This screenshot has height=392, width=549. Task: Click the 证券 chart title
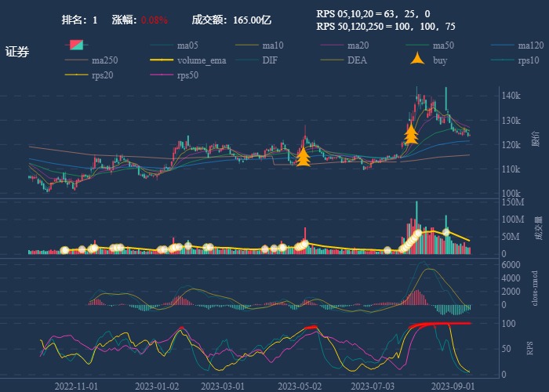(x=17, y=53)
